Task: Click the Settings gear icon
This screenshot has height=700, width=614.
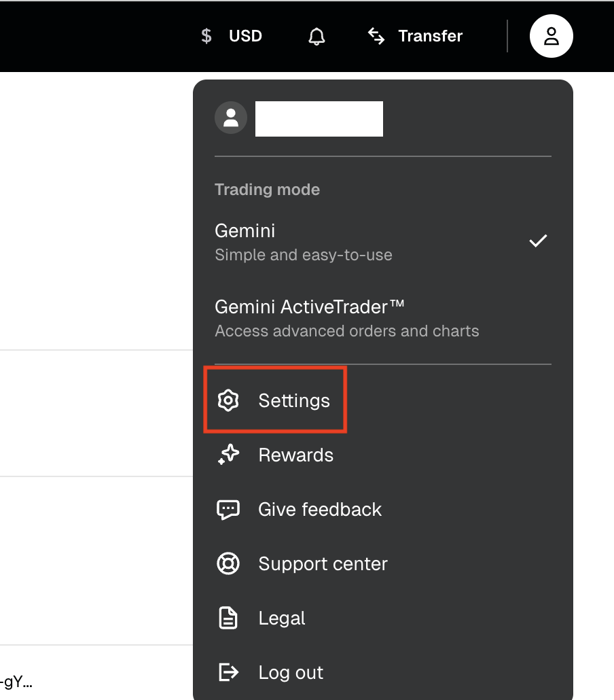Action: tap(228, 400)
